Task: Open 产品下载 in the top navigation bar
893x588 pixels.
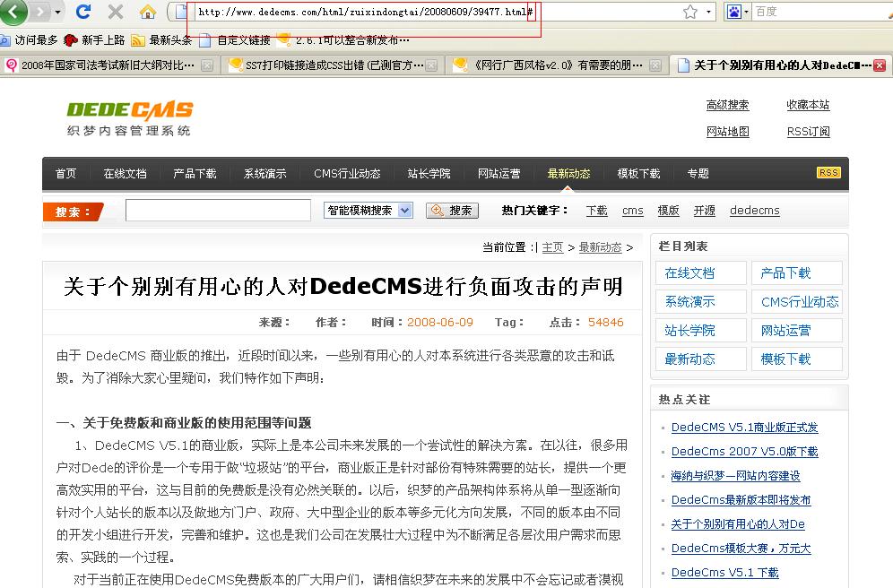Action: pyautogui.click(x=195, y=174)
